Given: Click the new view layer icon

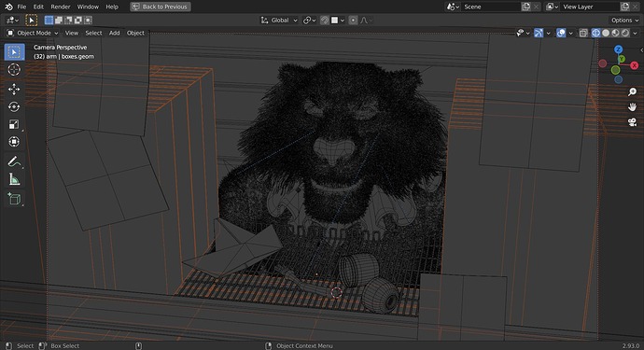Looking at the screenshot, I should [x=624, y=7].
